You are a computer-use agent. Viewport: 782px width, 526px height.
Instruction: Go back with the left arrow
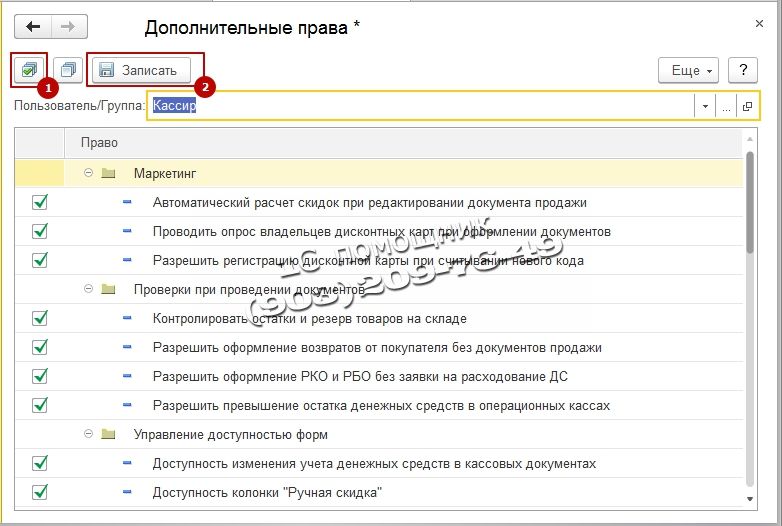tap(33, 27)
